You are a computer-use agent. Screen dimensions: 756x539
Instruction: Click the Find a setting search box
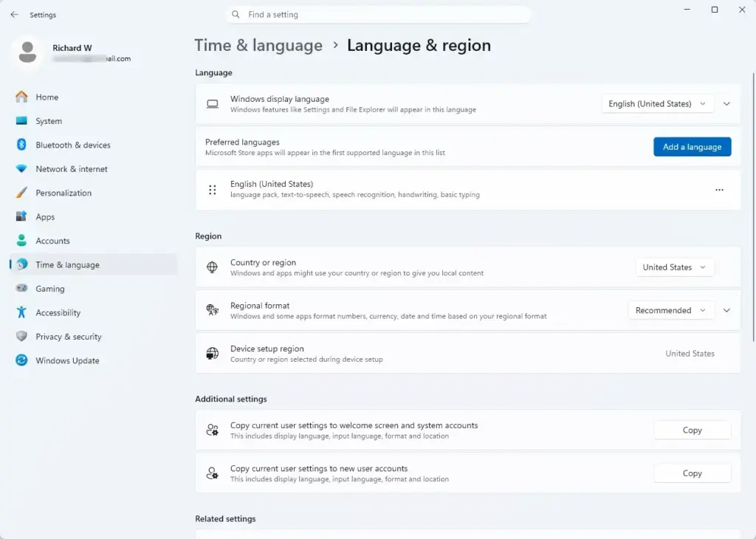click(x=378, y=15)
